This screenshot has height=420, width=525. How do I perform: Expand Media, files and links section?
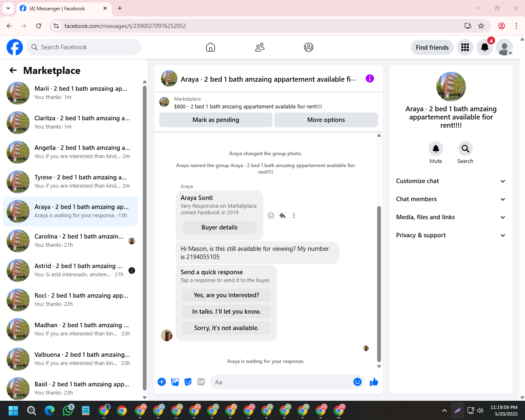(451, 217)
